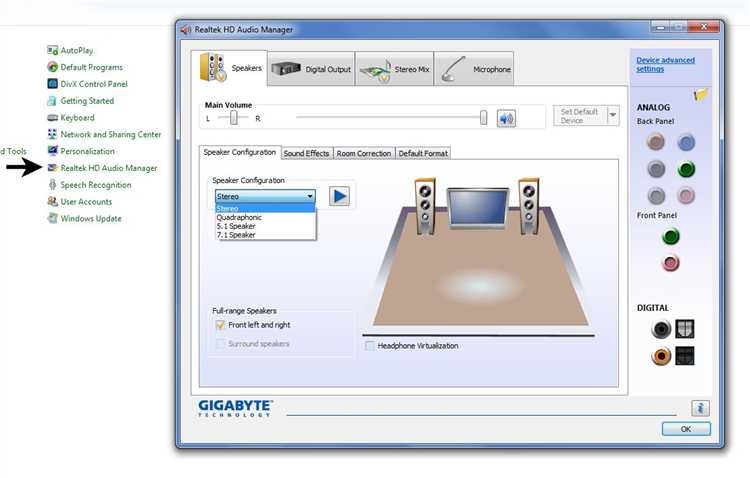The width and height of the screenshot is (750, 478).
Task: Click the right speaker in room preview
Action: [x=529, y=206]
